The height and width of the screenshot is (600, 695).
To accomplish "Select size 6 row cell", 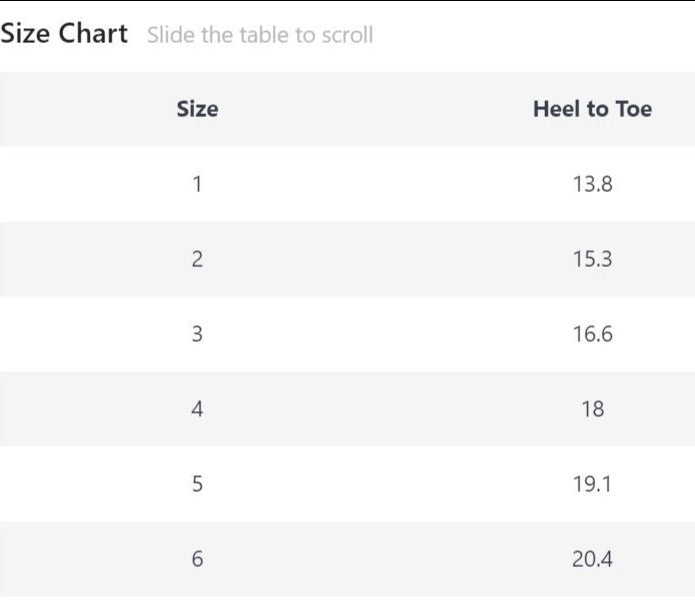I will (x=197, y=559).
